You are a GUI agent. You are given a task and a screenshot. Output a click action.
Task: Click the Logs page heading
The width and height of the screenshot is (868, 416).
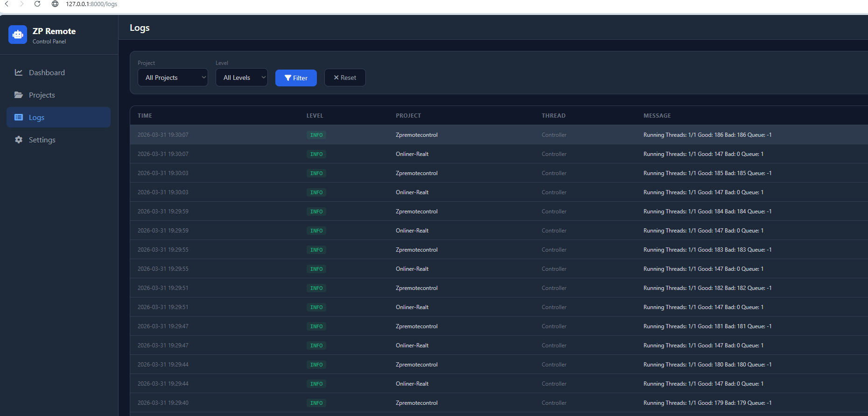(140, 28)
